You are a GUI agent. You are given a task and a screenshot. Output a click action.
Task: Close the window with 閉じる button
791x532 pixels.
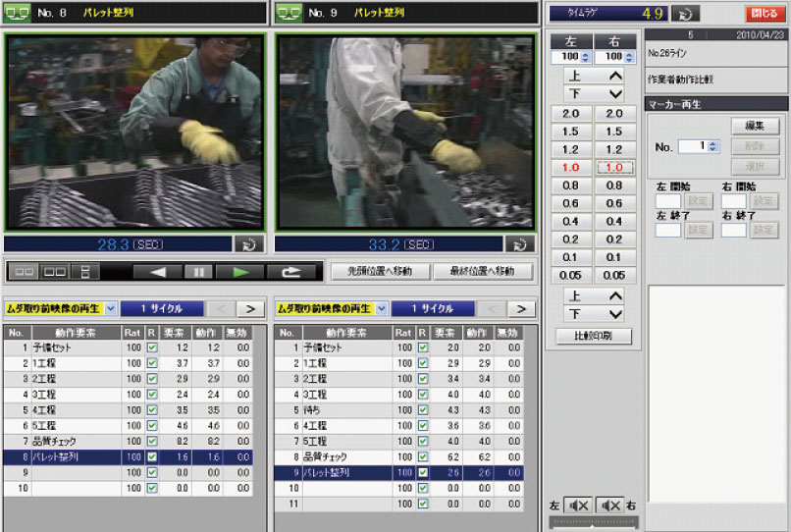765,14
